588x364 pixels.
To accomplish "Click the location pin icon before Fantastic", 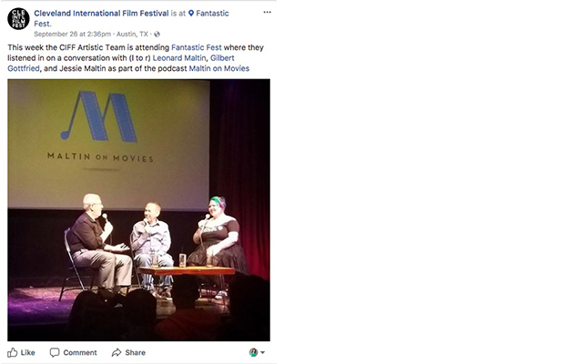I will click(x=191, y=14).
